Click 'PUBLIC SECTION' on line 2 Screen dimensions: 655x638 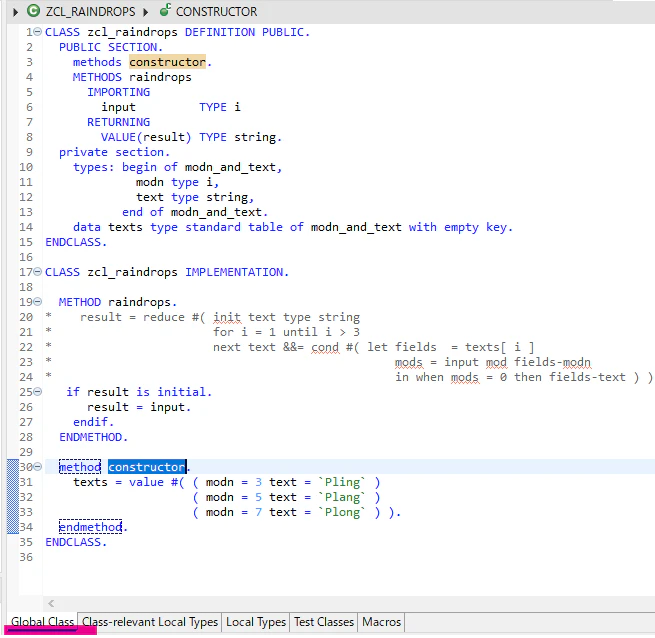(x=108, y=47)
